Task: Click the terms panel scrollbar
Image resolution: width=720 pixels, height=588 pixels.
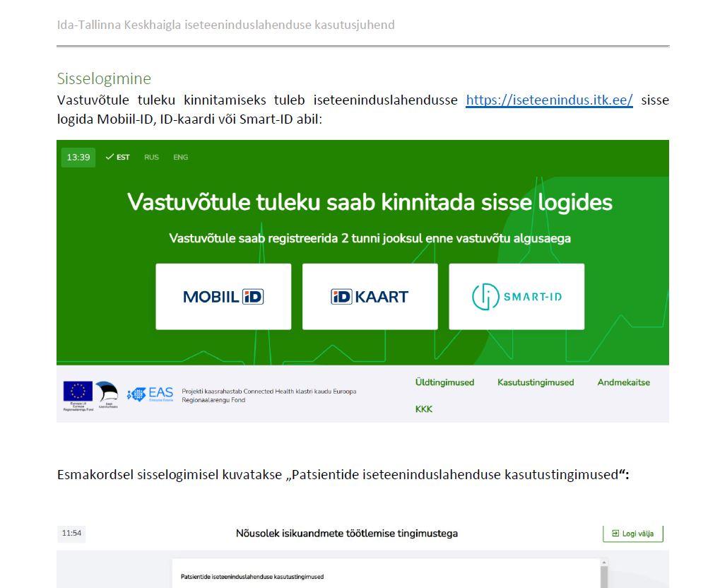Action: (604, 573)
